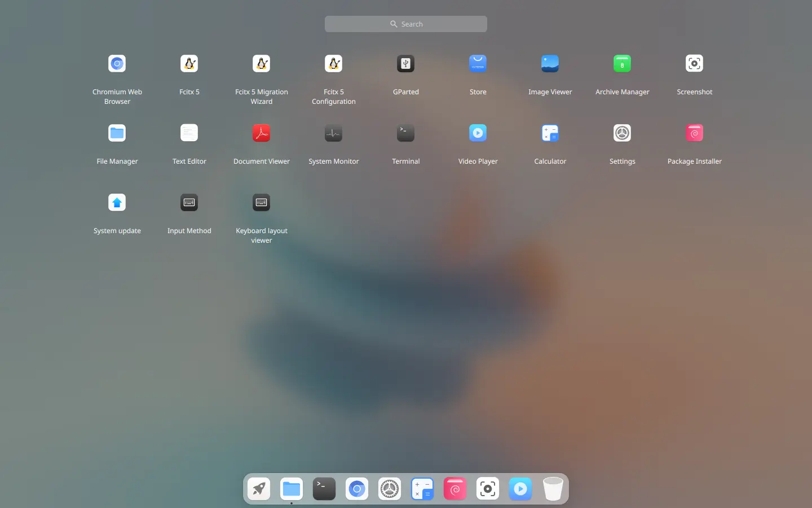812x508 pixels.
Task: Open Input Method app
Action: 189,203
